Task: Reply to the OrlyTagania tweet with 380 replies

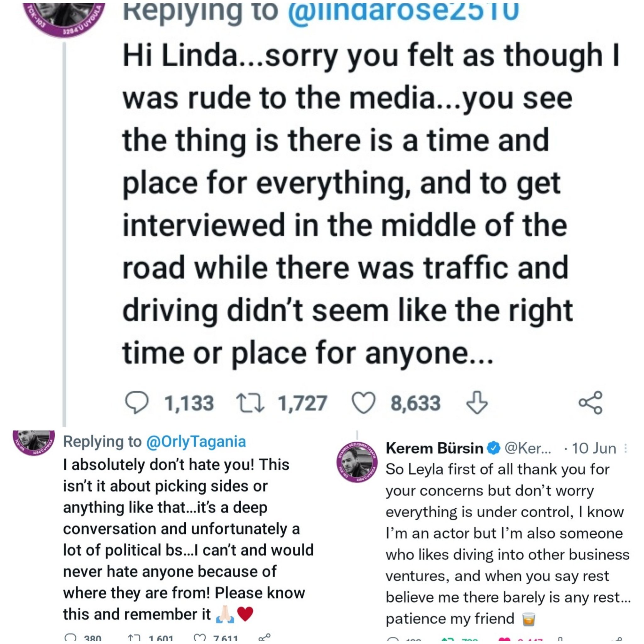Action: click(x=70, y=639)
